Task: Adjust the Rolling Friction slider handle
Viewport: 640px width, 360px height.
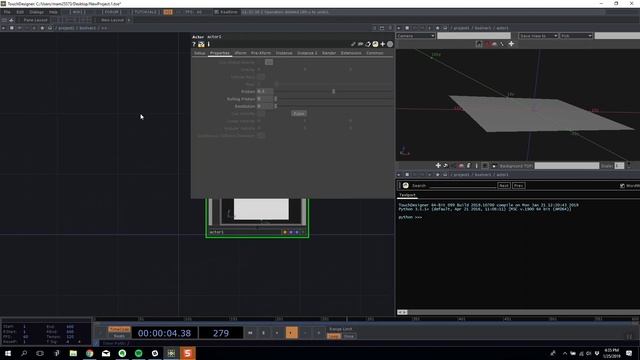Action: [276, 99]
